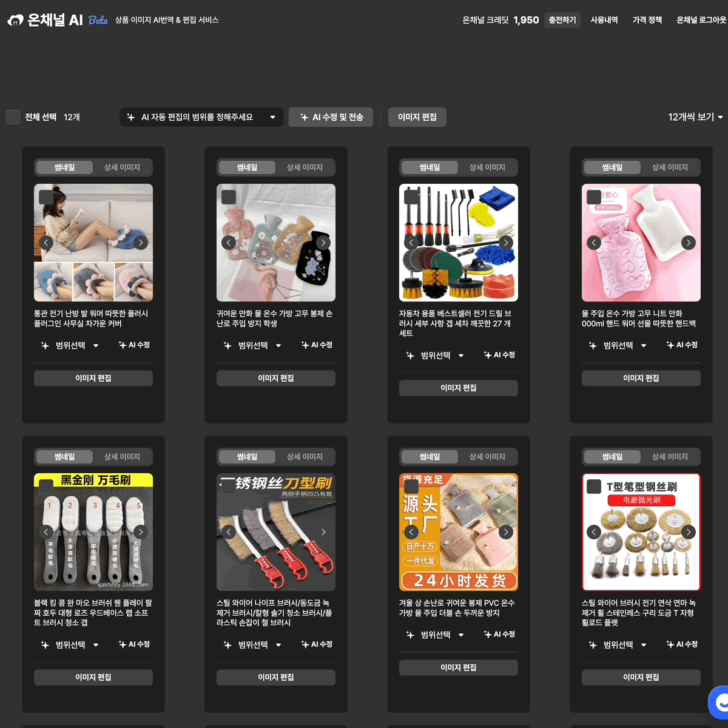
Task: Next image arrow on black wheel brush card
Action: [141, 532]
